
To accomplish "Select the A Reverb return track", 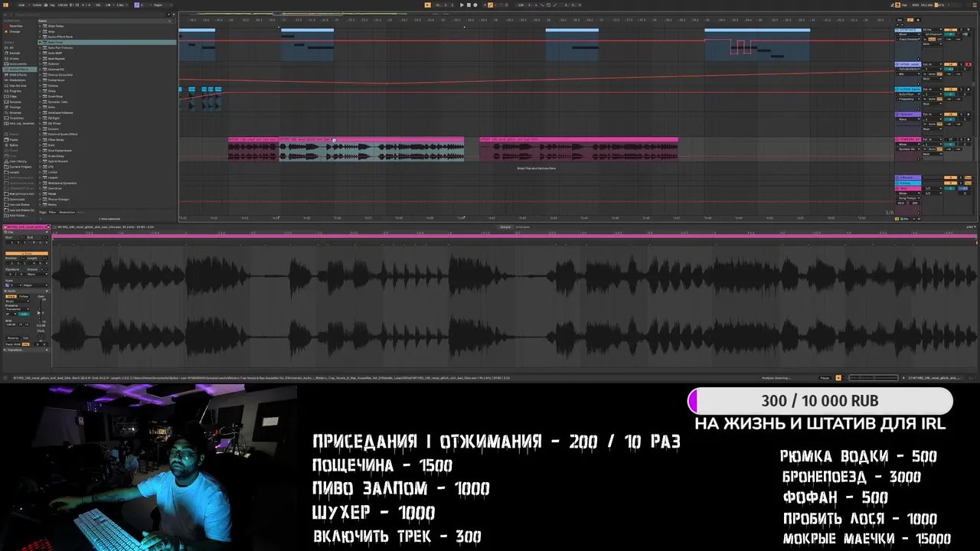I will (x=907, y=178).
